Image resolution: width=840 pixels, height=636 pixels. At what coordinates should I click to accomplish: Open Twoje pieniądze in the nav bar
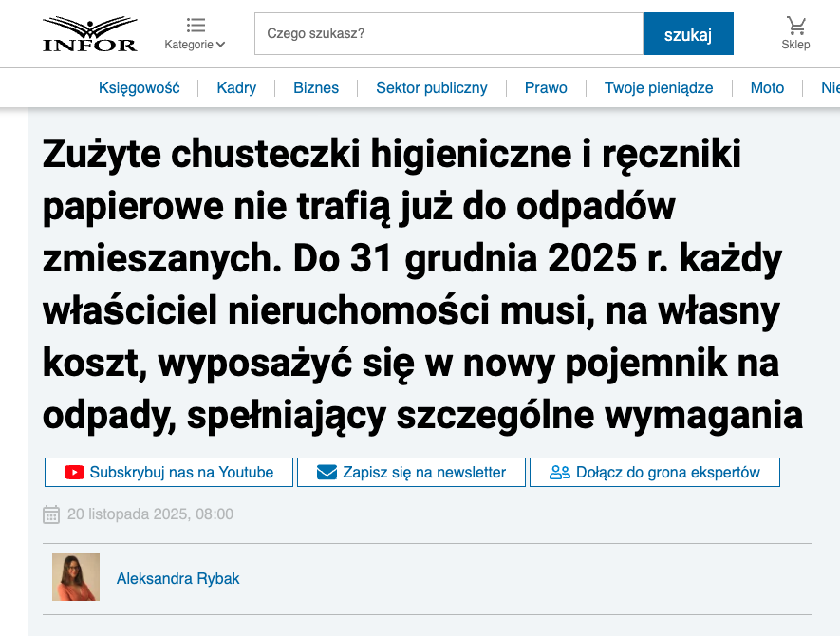pyautogui.click(x=659, y=88)
